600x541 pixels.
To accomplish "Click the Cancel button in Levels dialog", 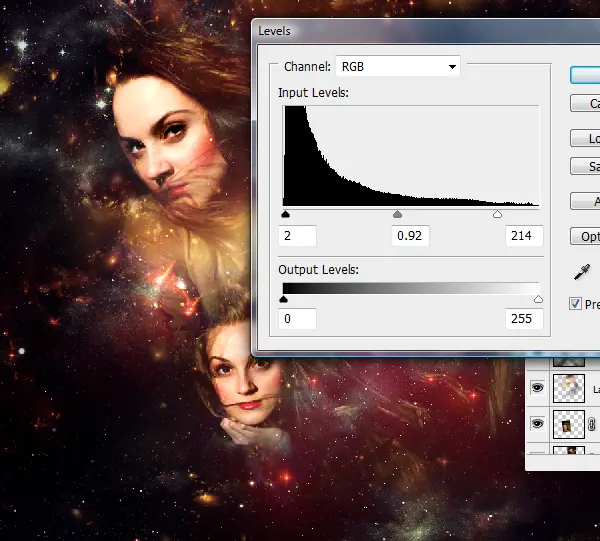I will pyautogui.click(x=585, y=103).
